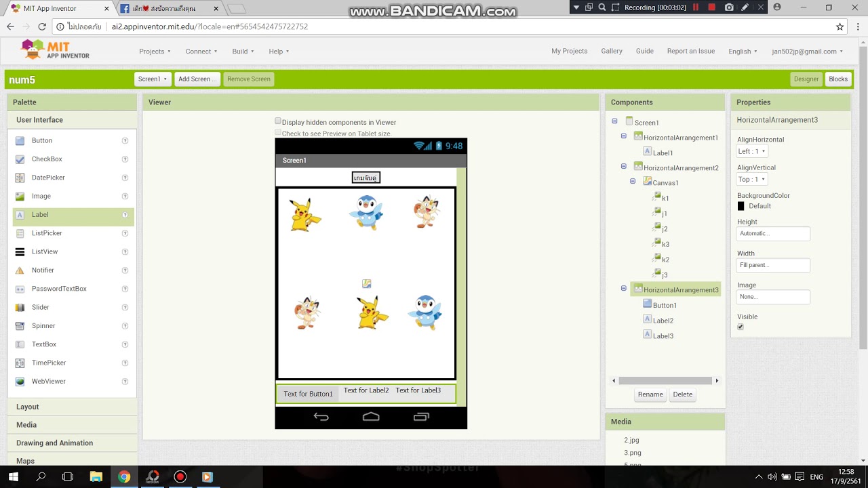The width and height of the screenshot is (868, 488).
Task: Expand the Drawing and Animation section
Action: (72, 443)
